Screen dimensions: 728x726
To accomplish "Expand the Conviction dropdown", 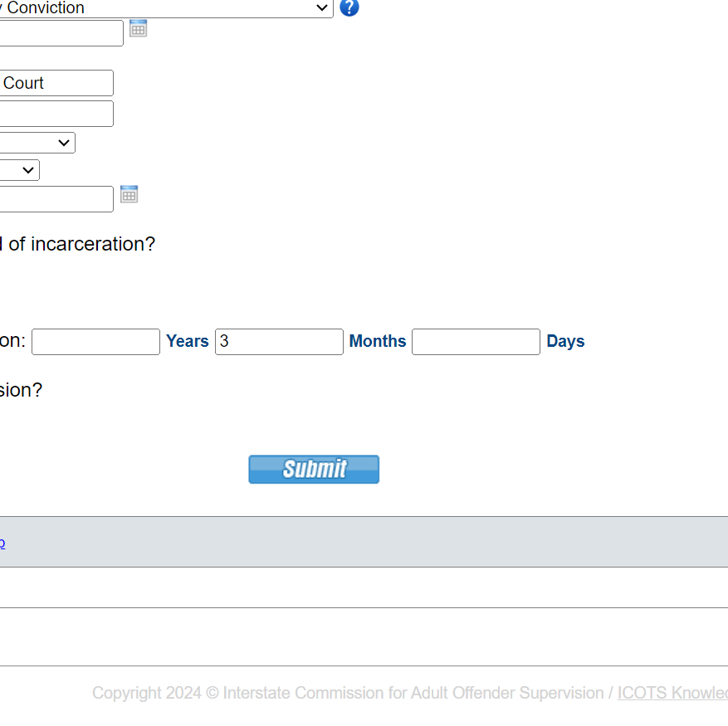I will coord(166,8).
